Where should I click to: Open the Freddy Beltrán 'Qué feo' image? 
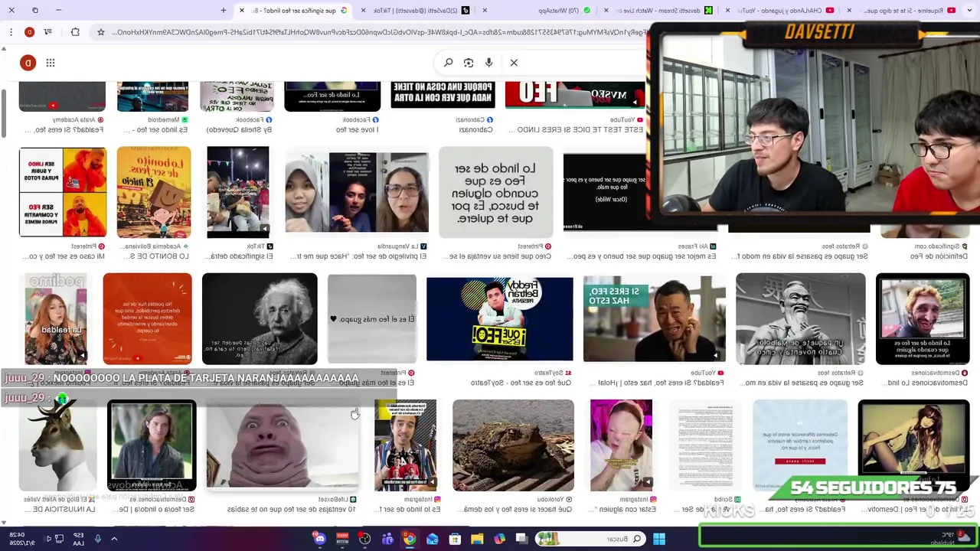pyautogui.click(x=499, y=318)
